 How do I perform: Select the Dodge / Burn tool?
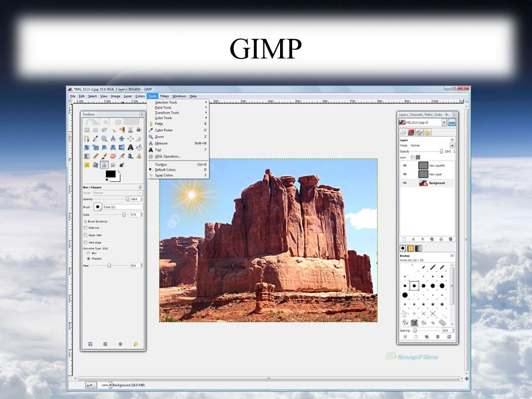click(x=122, y=165)
